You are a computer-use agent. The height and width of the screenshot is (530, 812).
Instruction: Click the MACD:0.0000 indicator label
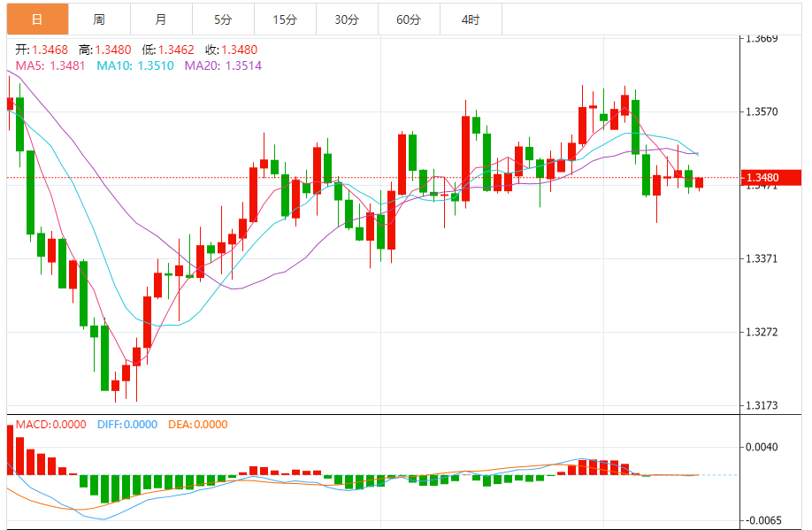(x=50, y=425)
